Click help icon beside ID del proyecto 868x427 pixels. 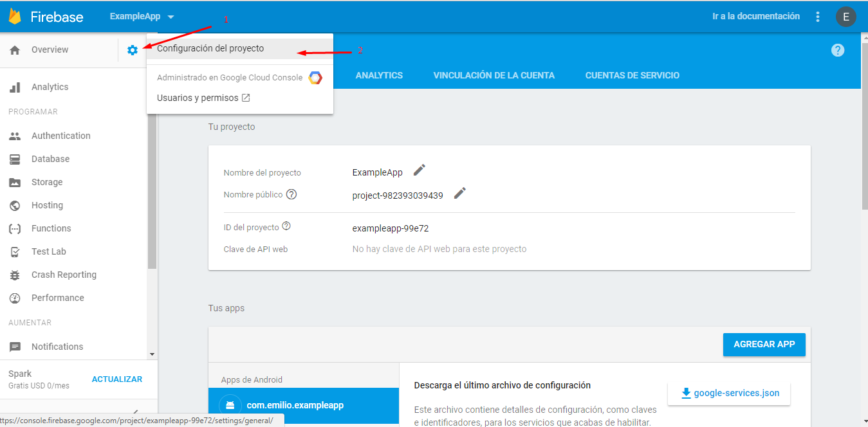pyautogui.click(x=286, y=226)
